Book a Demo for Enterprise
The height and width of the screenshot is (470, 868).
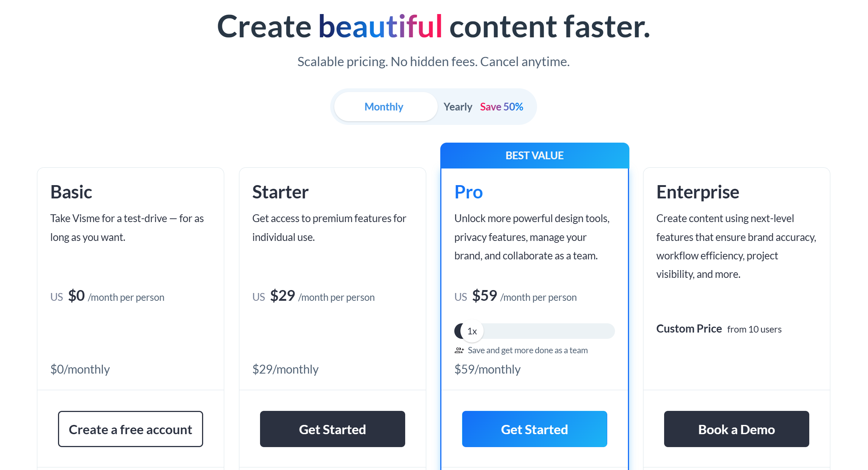(x=736, y=429)
